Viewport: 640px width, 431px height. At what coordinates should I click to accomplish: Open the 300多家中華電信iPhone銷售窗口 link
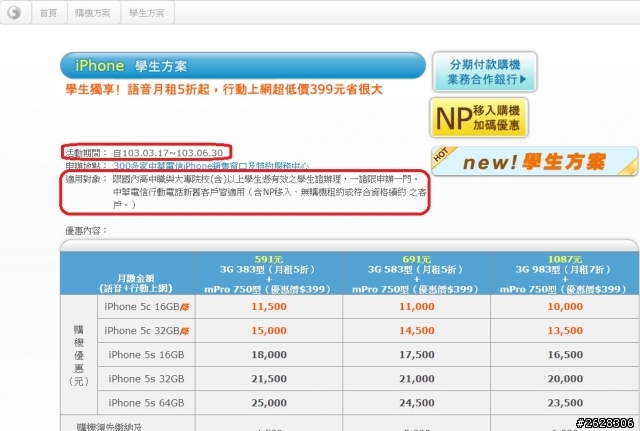coord(211,166)
